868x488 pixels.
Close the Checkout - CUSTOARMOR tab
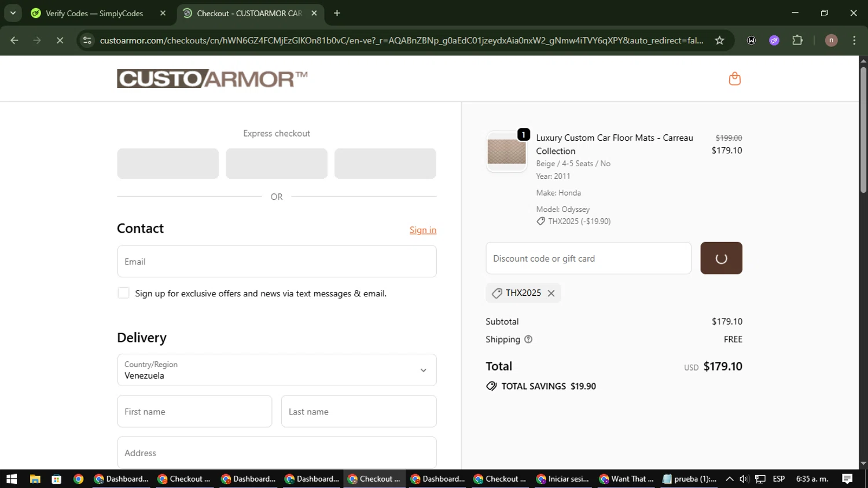[314, 13]
